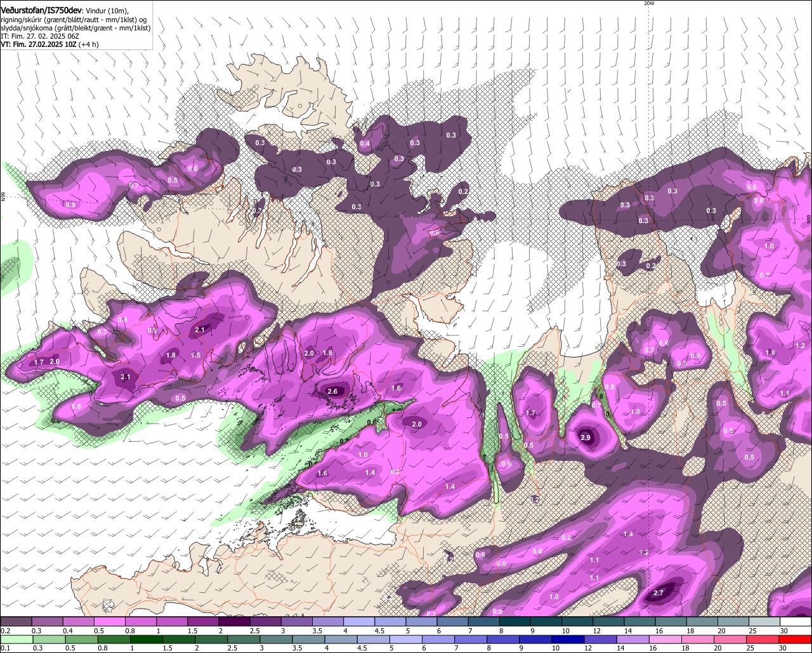Viewport: 812px width, 653px height.
Task: Select the greyish-purple first swatch of upper legend
Action: click(x=16, y=622)
